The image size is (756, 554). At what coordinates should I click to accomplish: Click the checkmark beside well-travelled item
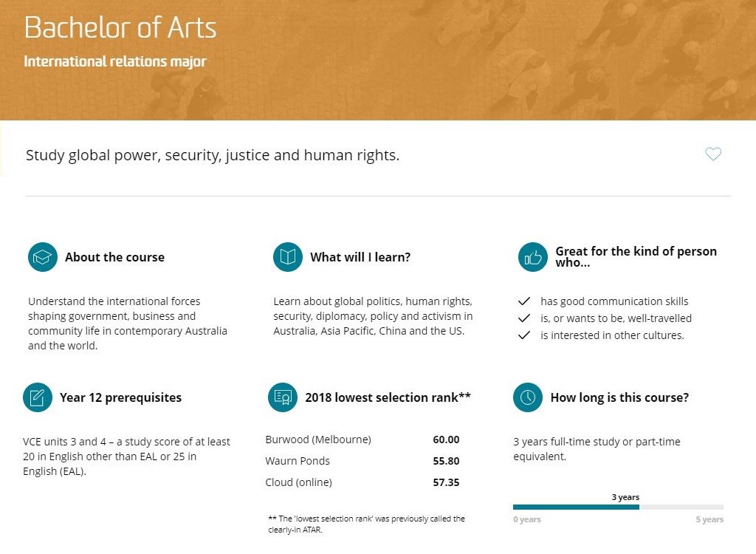524,318
